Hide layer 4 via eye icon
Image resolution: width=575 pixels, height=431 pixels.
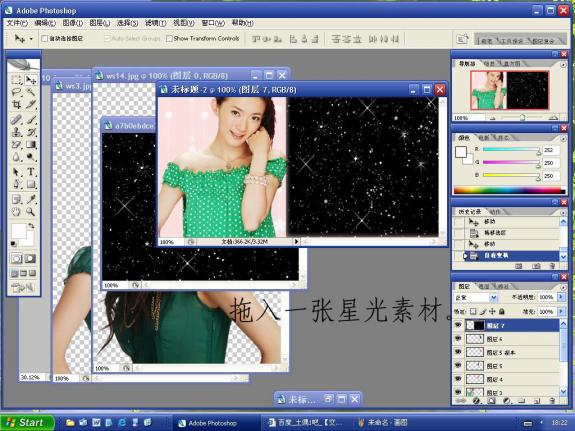pyautogui.click(x=458, y=379)
